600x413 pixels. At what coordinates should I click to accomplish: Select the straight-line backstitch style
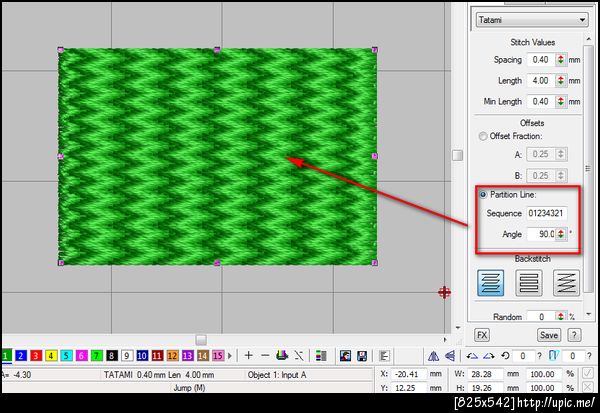(x=528, y=283)
